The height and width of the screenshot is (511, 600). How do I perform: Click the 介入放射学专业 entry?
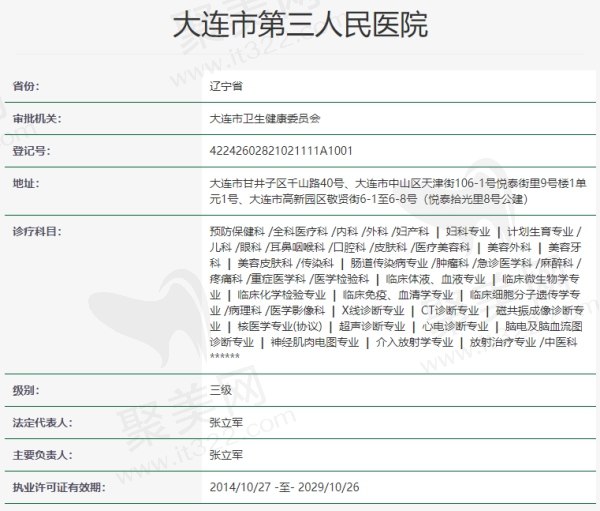click(x=414, y=342)
